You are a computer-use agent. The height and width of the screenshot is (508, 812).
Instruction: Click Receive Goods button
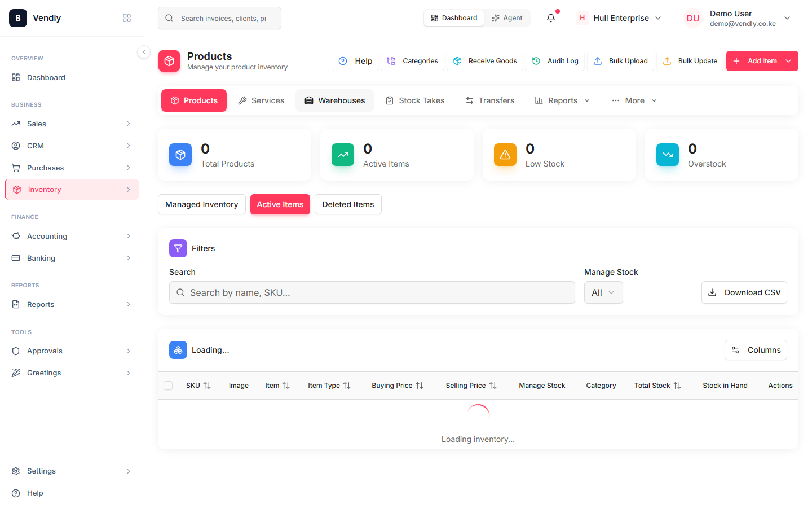point(485,61)
